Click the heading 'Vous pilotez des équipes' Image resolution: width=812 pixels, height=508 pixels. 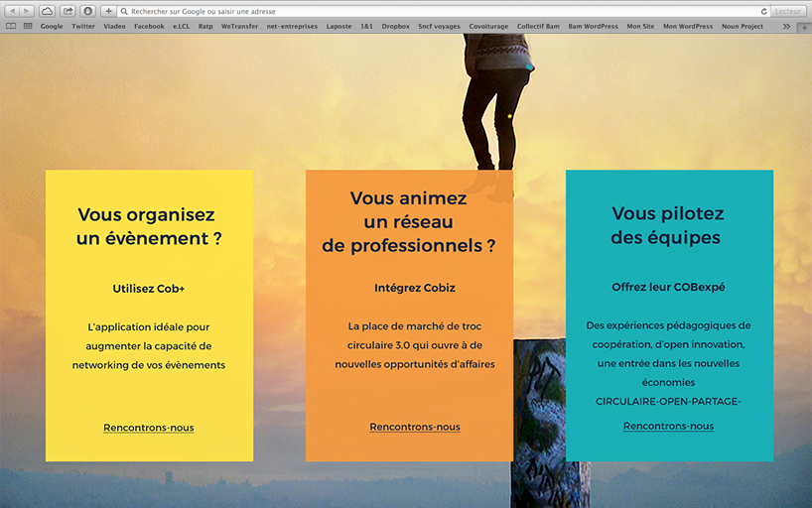tap(667, 225)
